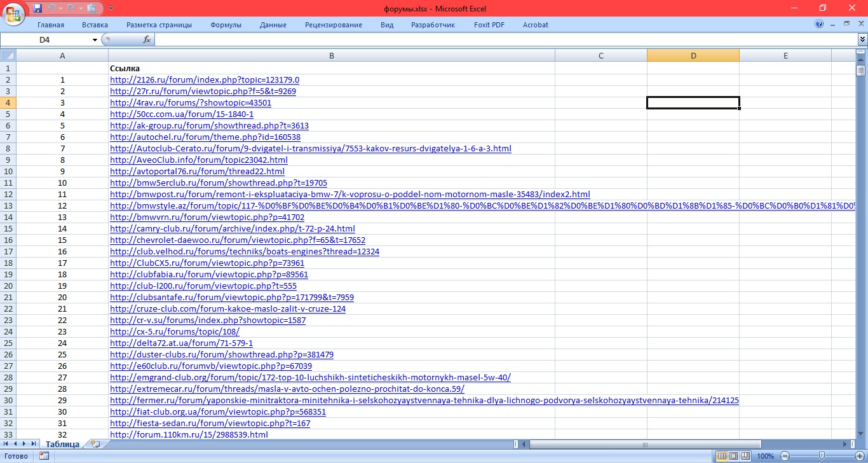Screen dimensions: 868x463
Task: Click the Save floppy disk icon
Action: coord(37,8)
